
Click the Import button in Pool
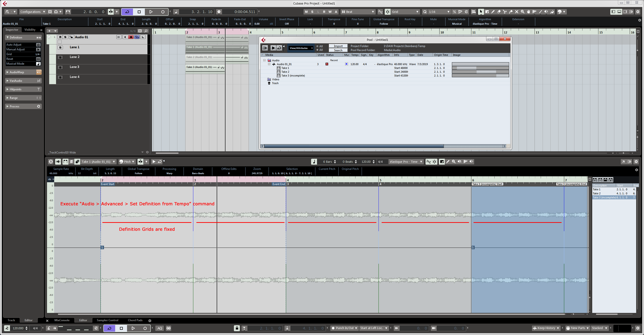click(338, 46)
